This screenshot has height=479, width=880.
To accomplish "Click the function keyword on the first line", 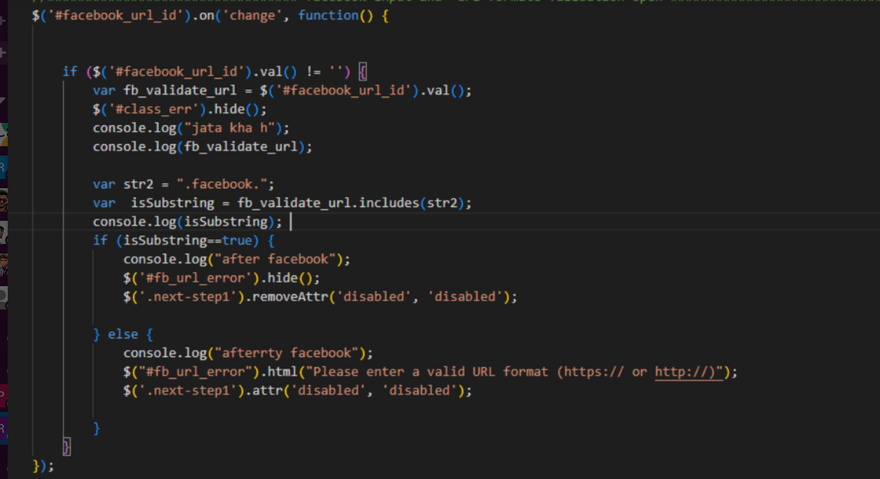I will coord(328,16).
